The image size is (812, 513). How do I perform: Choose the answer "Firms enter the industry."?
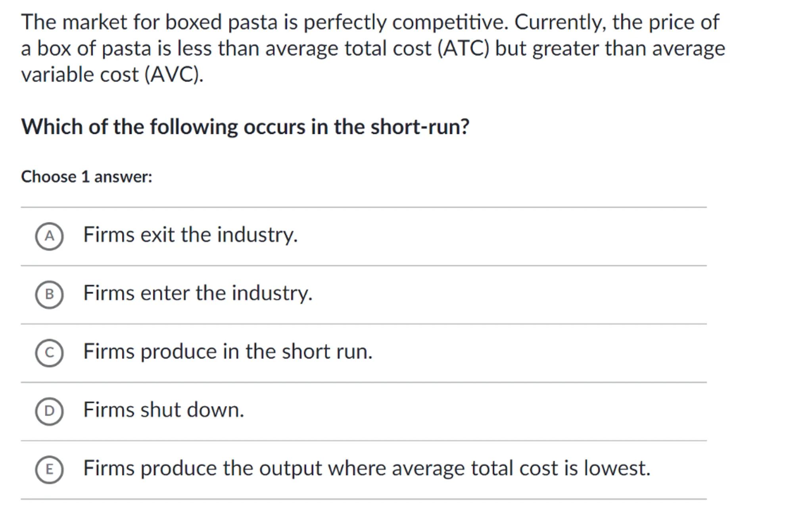tap(198, 293)
